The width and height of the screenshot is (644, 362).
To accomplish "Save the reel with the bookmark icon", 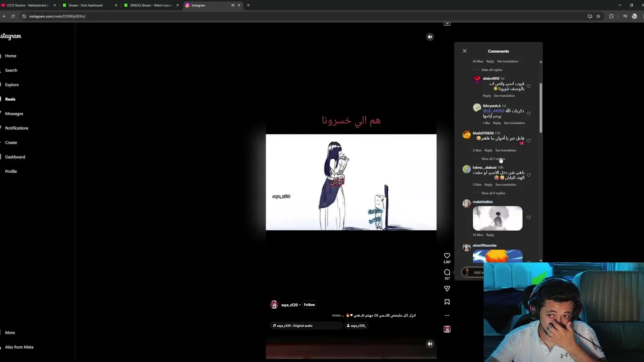I will pos(447,302).
